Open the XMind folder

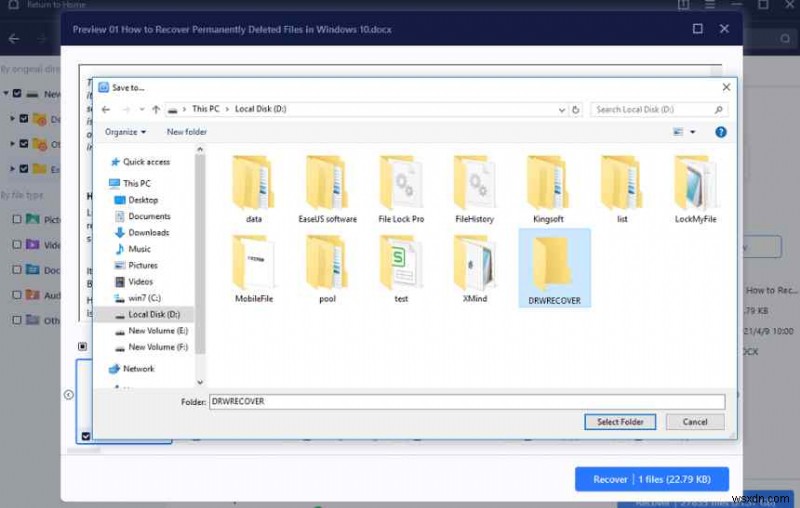pyautogui.click(x=474, y=269)
